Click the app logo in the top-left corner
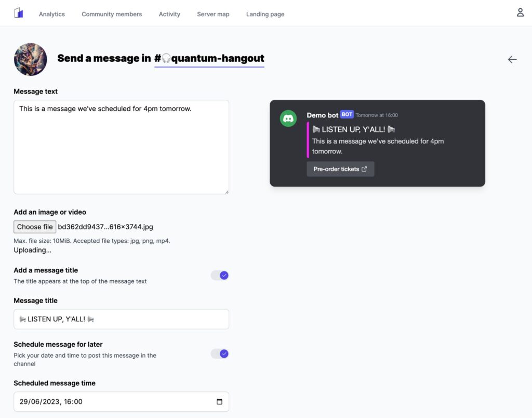 (19, 13)
